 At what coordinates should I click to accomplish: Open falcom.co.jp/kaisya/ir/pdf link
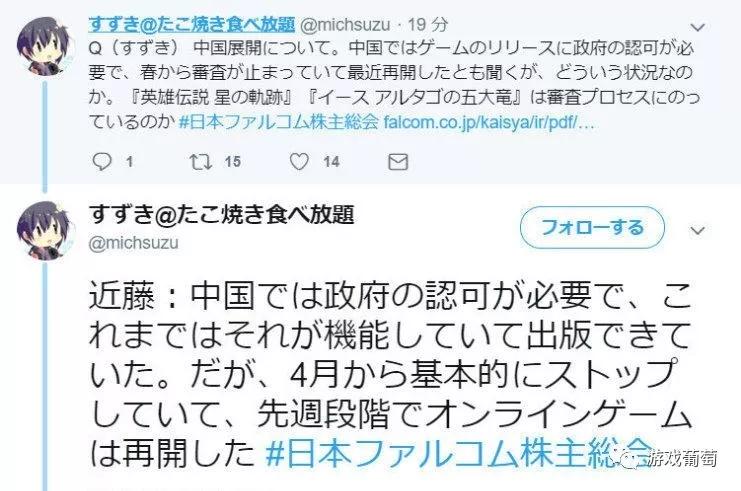pyautogui.click(x=489, y=123)
